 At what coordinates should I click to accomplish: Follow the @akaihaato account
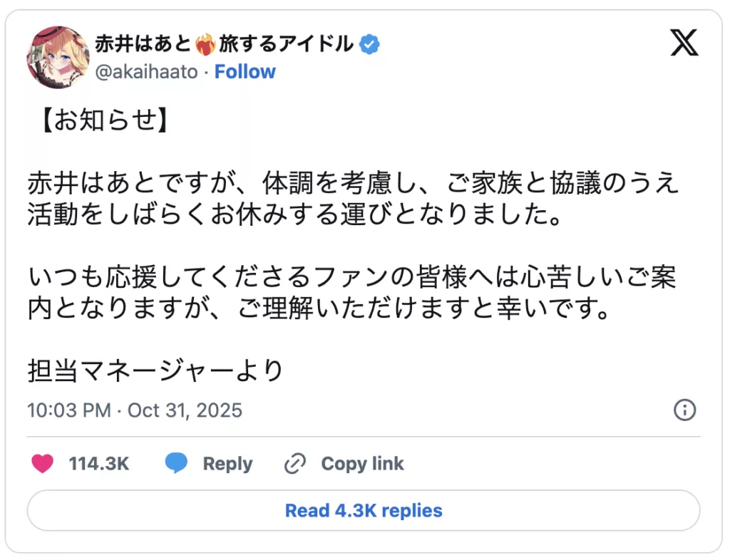click(x=245, y=72)
